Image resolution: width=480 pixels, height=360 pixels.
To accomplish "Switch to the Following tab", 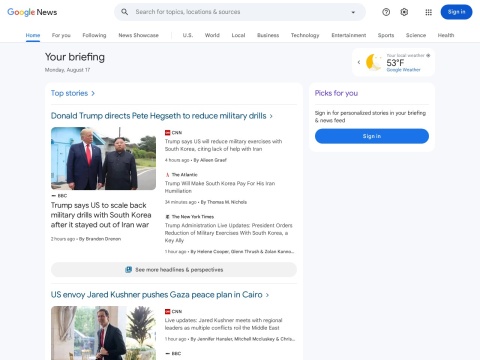I will click(x=94, y=35).
